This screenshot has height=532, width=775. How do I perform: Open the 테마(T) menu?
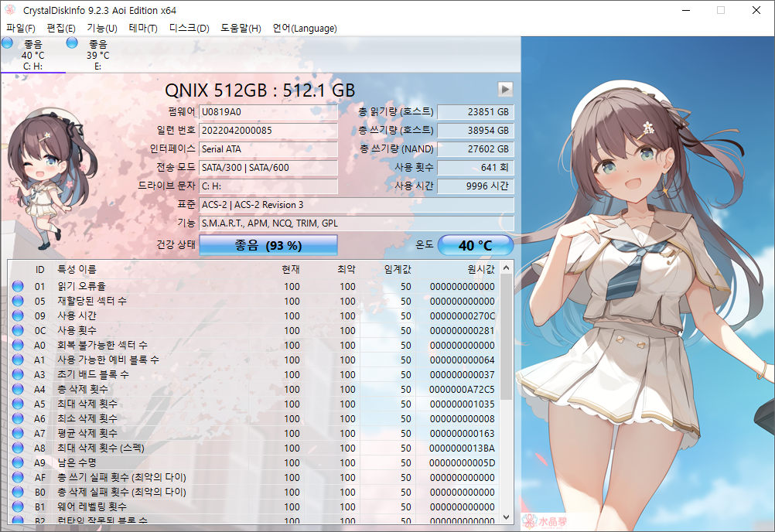pyautogui.click(x=143, y=28)
